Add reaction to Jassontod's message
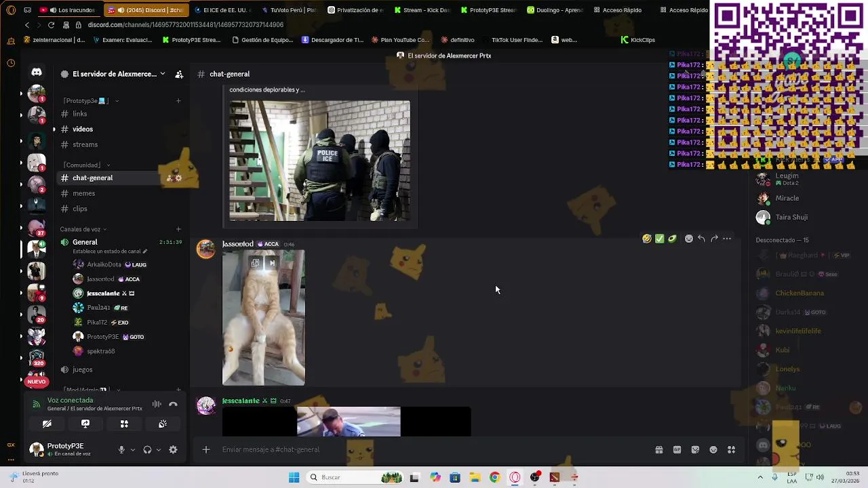This screenshot has height=488, width=868. point(689,239)
